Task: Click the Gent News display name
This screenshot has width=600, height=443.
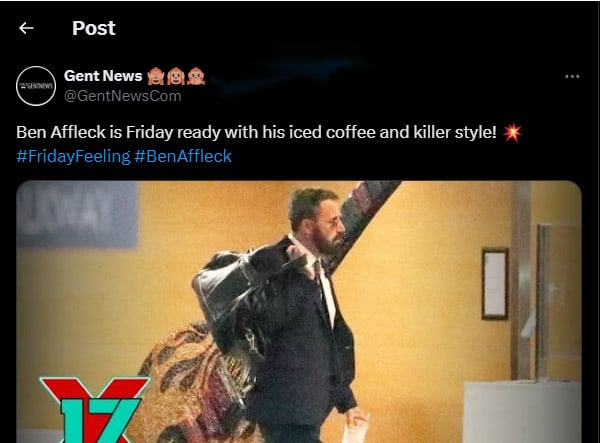Action: (103, 76)
